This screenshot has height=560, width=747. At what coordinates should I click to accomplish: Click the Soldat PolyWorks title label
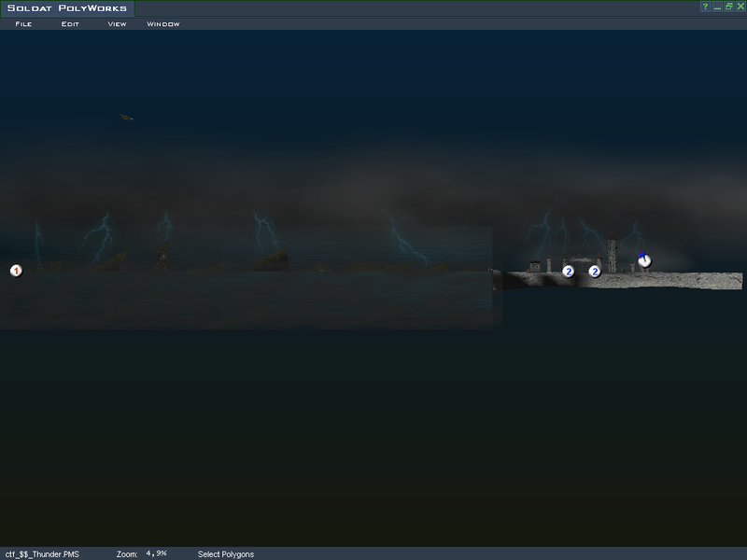point(65,8)
